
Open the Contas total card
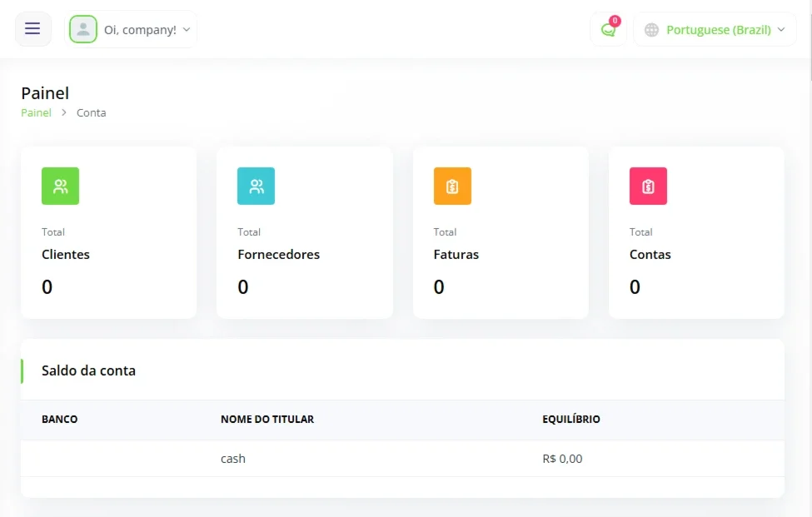(x=696, y=232)
